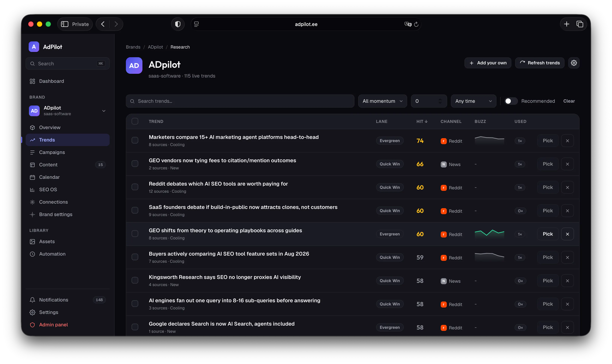Open Connections in sidebar
The height and width of the screenshot is (364, 612).
coord(67,202)
